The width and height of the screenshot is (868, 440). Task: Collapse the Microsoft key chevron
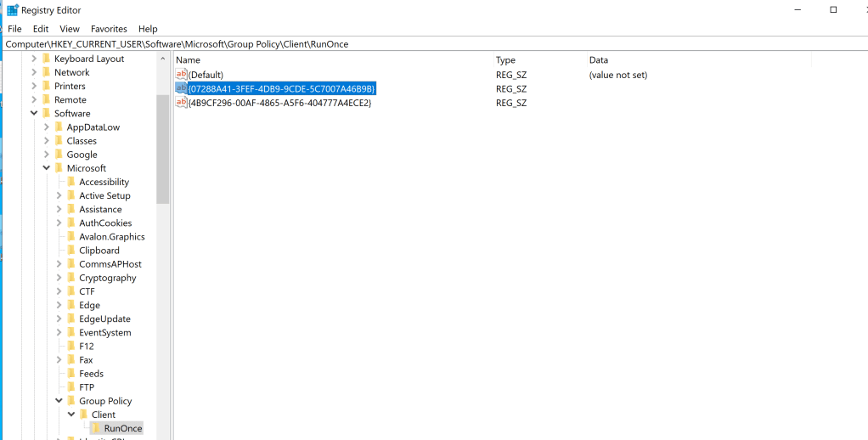(47, 168)
